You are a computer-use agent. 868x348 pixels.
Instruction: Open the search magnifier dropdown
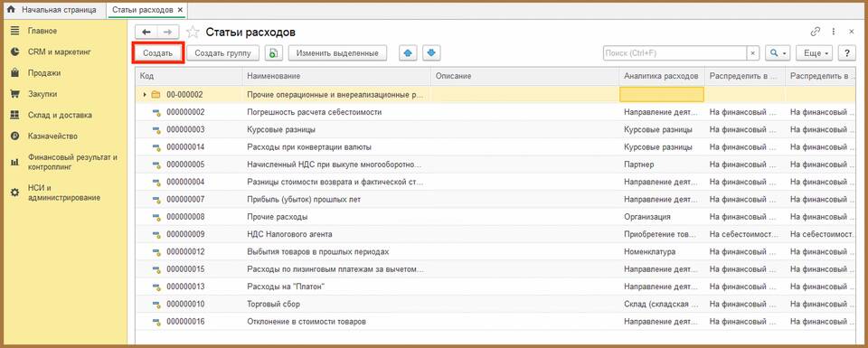778,53
